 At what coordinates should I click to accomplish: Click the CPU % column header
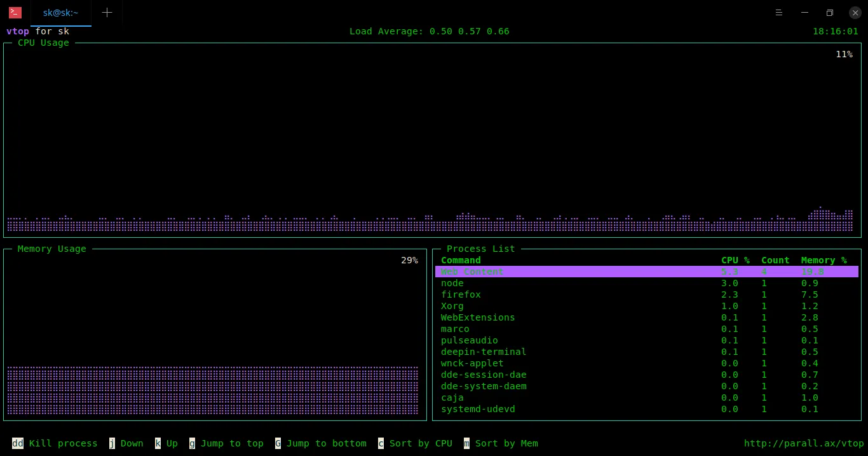tap(735, 260)
